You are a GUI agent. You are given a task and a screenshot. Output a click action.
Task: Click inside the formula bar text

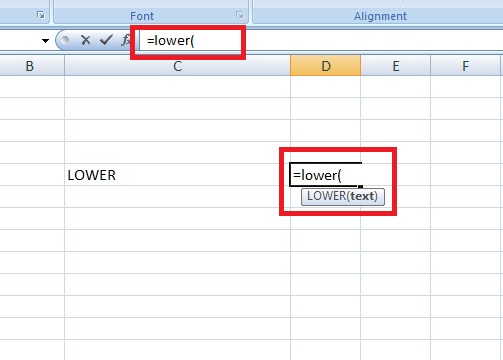click(170, 41)
